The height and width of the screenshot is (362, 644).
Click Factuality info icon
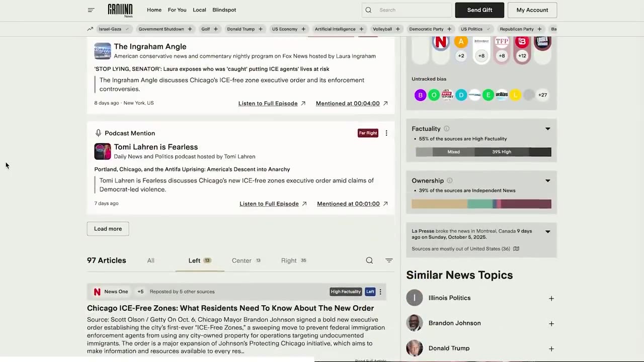click(x=446, y=129)
